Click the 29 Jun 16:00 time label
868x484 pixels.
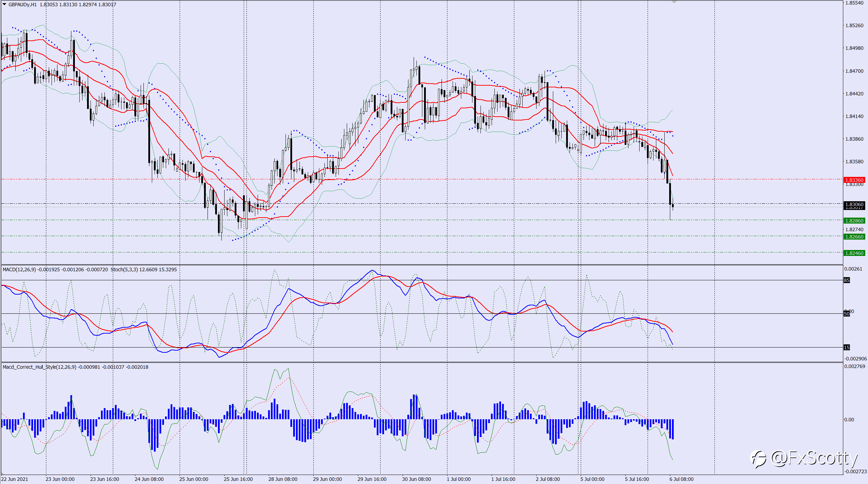coord(372,479)
